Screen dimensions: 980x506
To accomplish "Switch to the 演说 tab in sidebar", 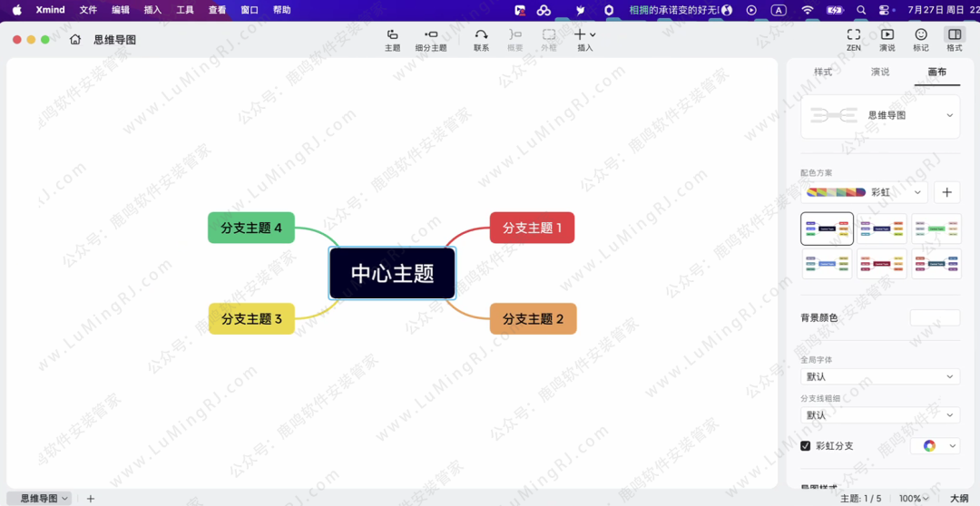I will [880, 72].
